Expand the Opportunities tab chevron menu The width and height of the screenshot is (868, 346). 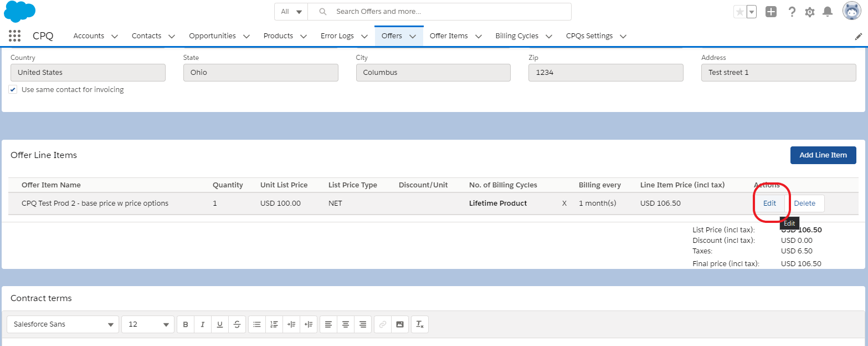click(x=246, y=37)
